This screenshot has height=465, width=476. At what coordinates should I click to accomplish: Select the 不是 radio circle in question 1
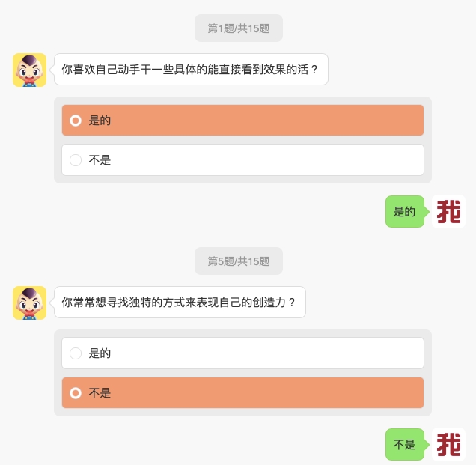tap(76, 159)
